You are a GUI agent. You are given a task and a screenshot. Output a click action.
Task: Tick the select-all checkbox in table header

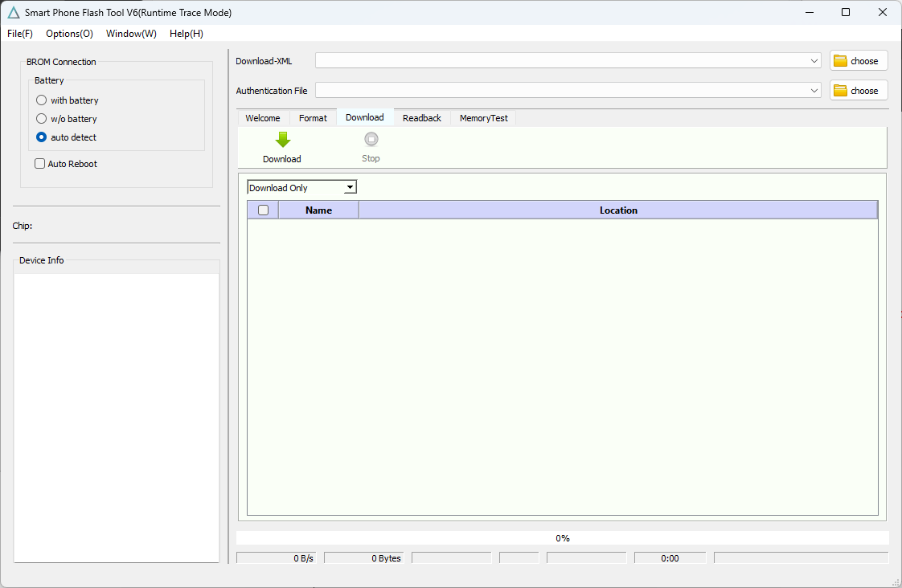(263, 210)
